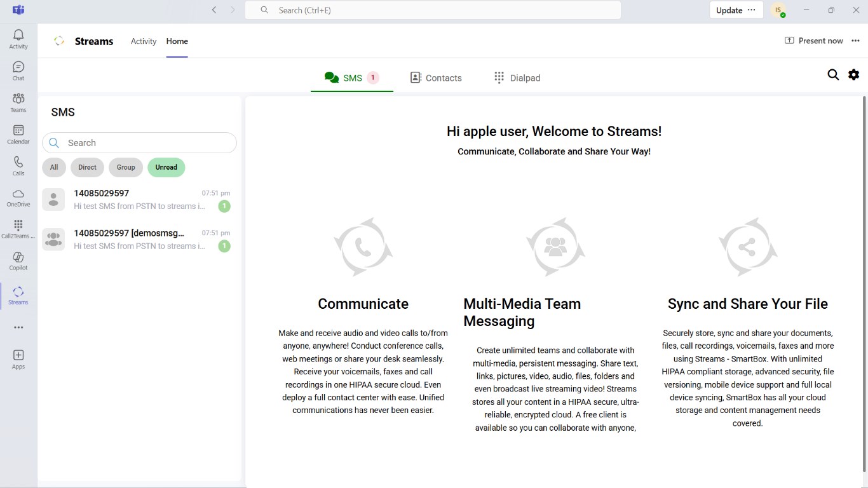Focus the Teams search bar
Image resolution: width=868 pixels, height=488 pixels.
[x=433, y=10]
